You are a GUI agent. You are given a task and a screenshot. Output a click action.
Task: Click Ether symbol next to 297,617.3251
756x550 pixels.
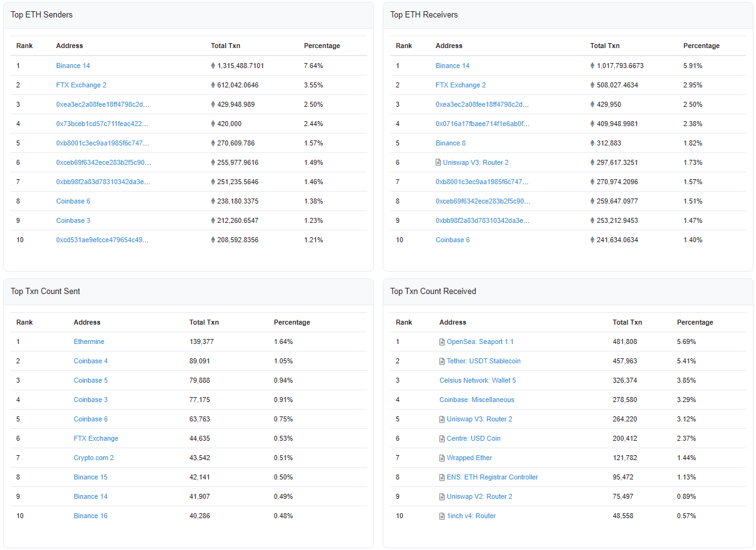(x=592, y=162)
